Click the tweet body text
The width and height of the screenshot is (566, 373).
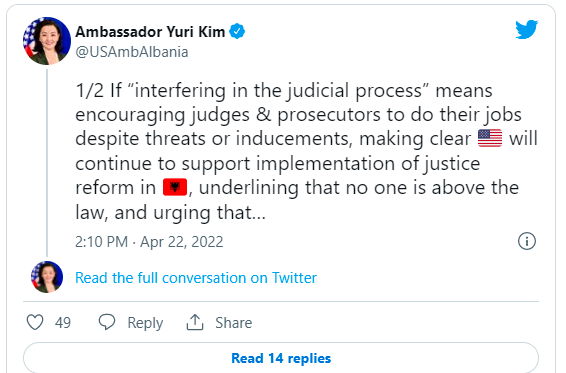click(x=306, y=151)
